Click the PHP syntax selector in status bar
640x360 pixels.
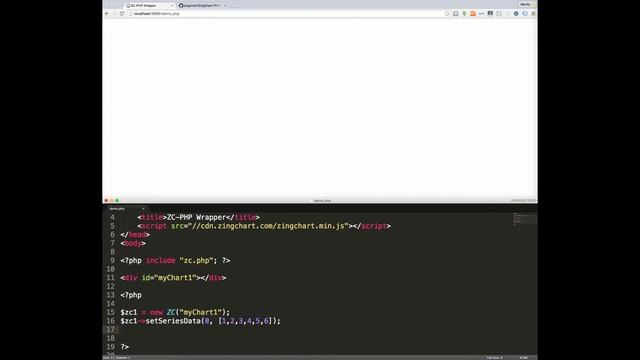coord(524,358)
